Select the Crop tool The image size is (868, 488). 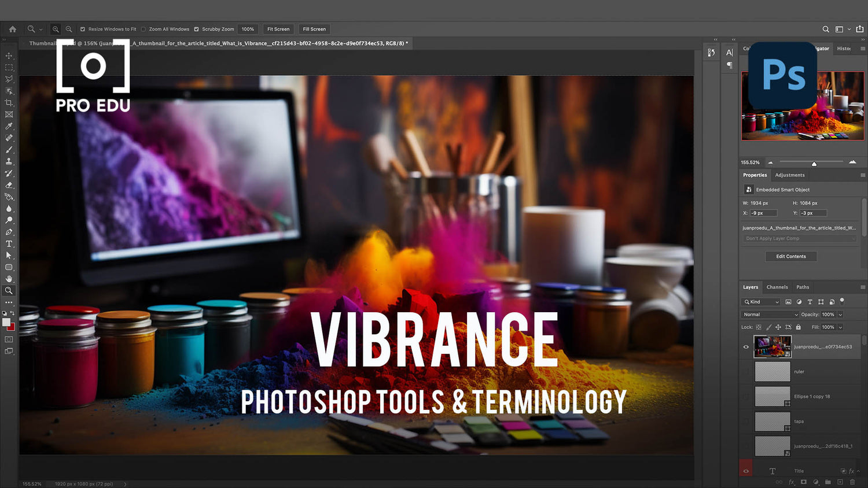click(x=9, y=102)
